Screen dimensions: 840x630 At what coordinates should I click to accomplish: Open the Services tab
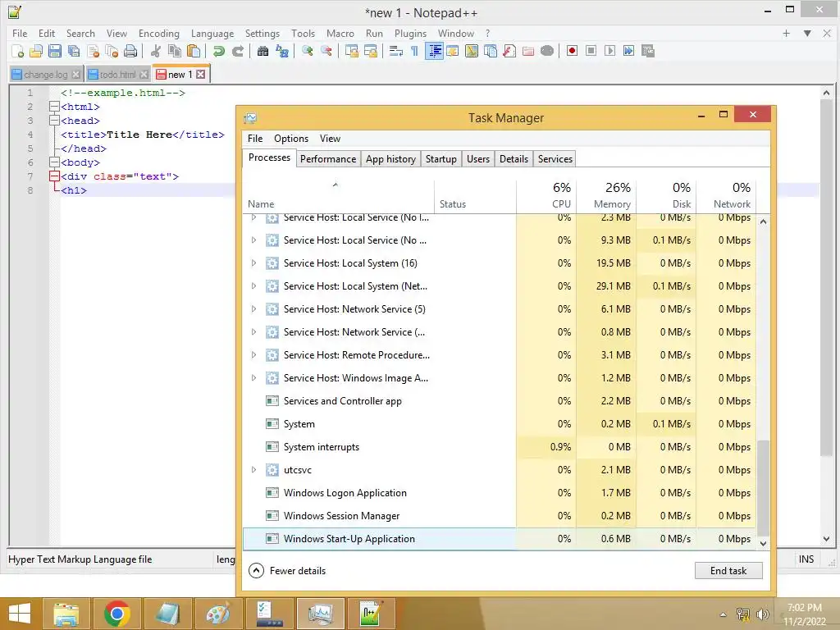tap(555, 159)
